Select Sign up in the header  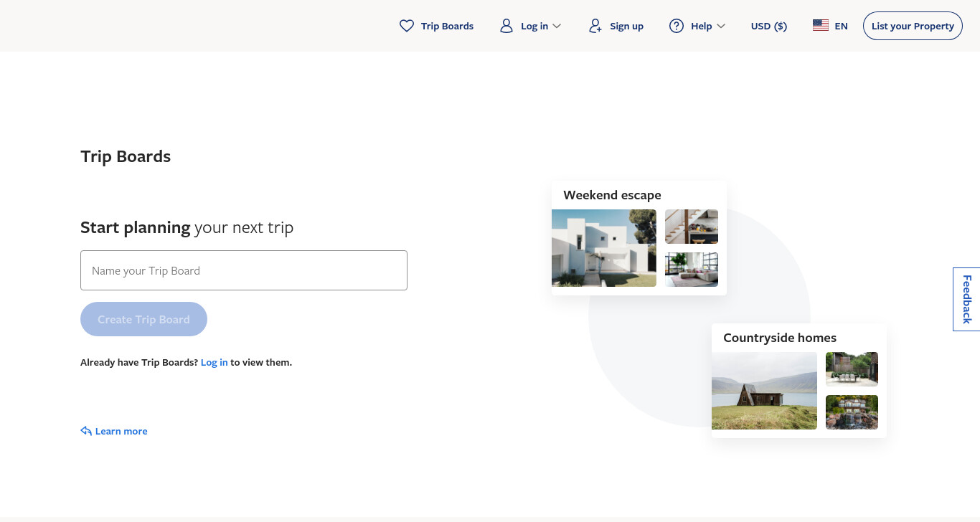coord(626,26)
